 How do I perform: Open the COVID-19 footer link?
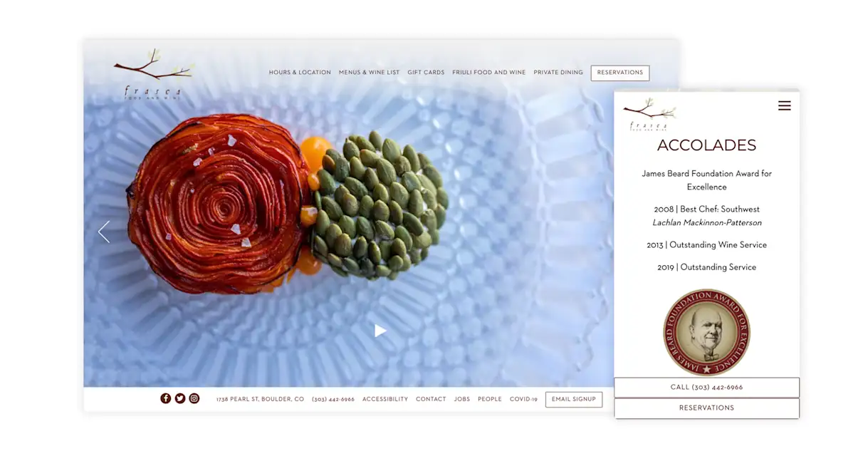click(523, 399)
